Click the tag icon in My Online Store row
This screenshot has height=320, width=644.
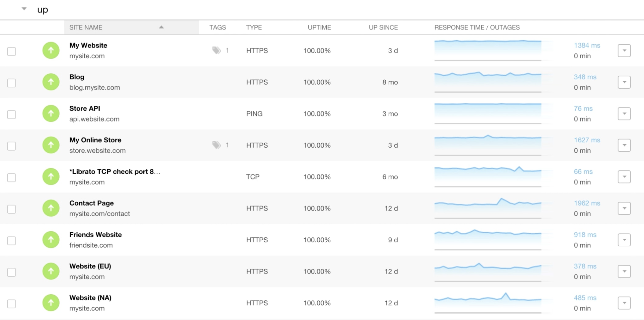pos(217,145)
